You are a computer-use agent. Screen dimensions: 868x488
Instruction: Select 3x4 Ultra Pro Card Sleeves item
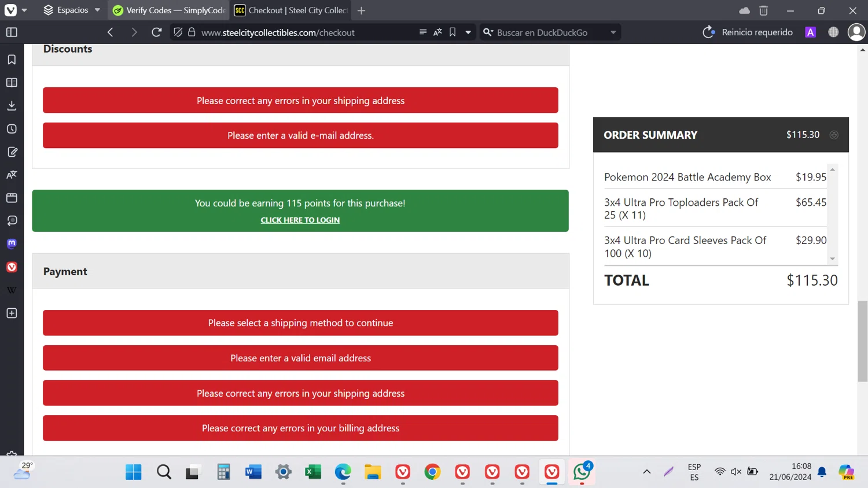click(x=685, y=247)
